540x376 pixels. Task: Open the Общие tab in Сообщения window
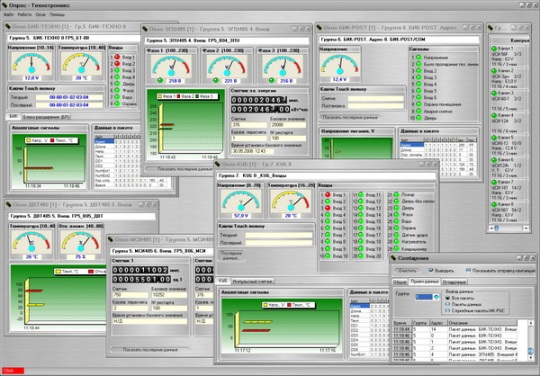pyautogui.click(x=400, y=282)
